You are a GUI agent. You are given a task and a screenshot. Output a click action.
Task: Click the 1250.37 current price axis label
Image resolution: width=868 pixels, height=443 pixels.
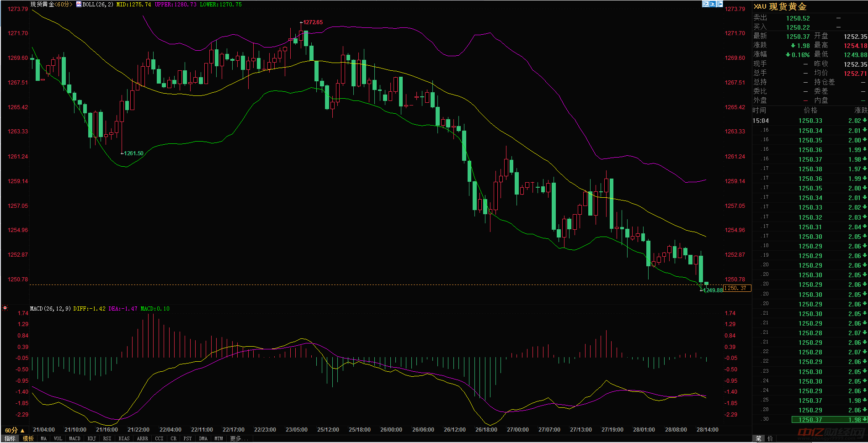[737, 288]
